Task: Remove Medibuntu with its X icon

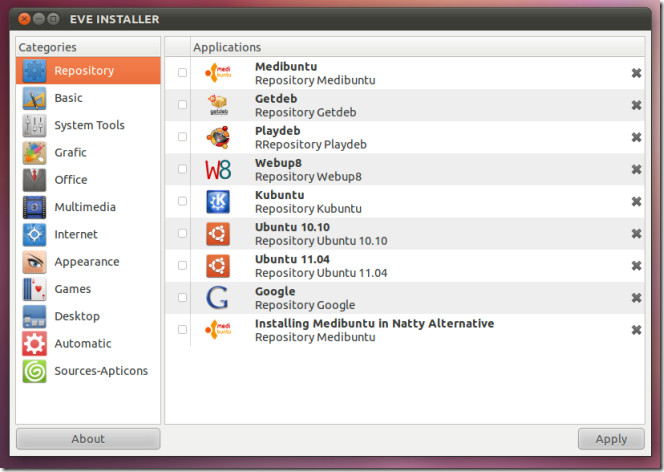Action: [x=636, y=73]
